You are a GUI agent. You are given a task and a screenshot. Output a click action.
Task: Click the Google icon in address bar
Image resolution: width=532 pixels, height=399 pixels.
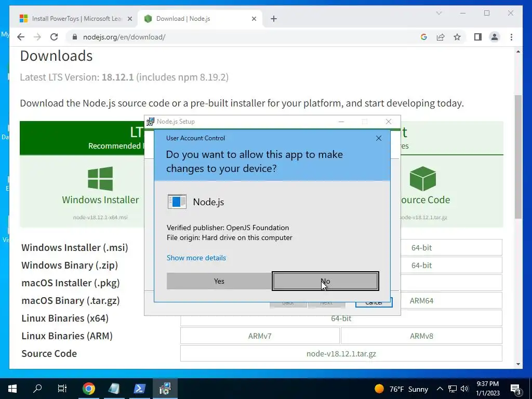423,37
